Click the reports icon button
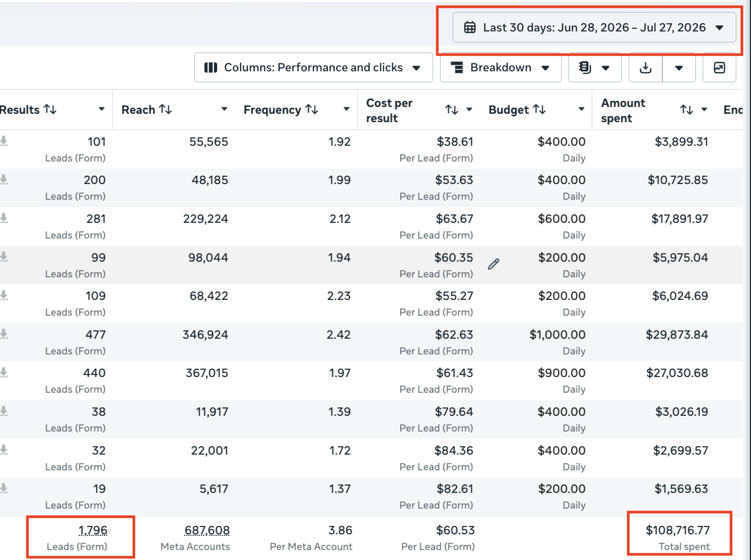751x560 pixels. coord(585,68)
